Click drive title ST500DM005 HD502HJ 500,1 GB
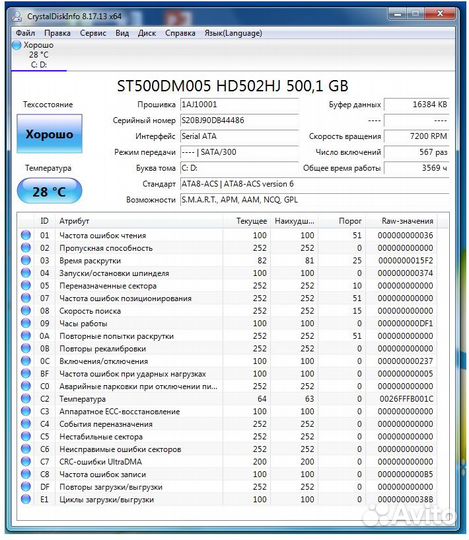Image resolution: width=469 pixels, height=540 pixels. tap(233, 86)
